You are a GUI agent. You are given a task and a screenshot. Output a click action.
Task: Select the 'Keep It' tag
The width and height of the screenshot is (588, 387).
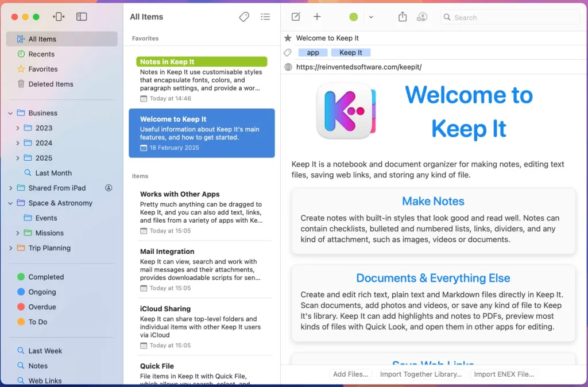click(x=351, y=52)
